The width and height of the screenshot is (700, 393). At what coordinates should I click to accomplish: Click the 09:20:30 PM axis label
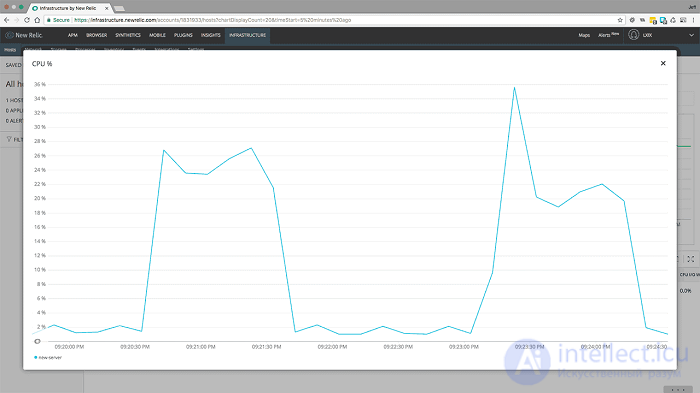tap(135, 347)
